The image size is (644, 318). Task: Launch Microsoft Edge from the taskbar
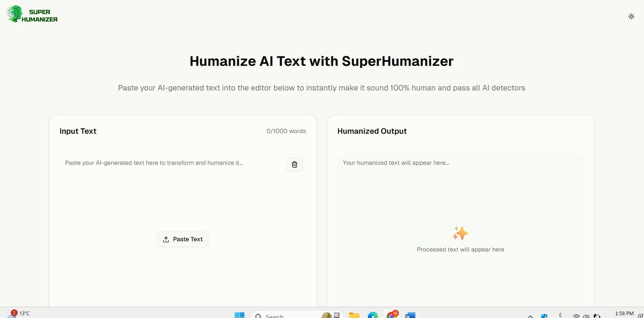pos(373,315)
